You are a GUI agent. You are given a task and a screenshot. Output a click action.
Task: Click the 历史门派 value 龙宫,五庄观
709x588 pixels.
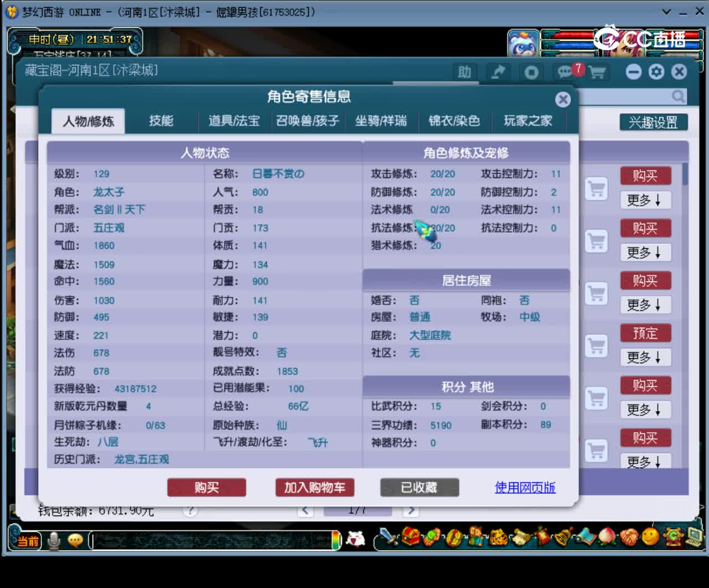click(x=141, y=460)
